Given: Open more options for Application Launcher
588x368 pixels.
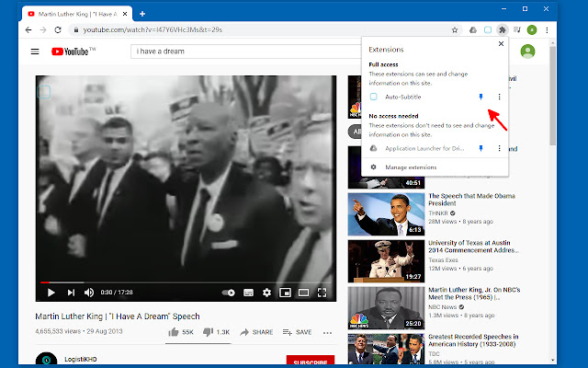Looking at the screenshot, I should (x=499, y=148).
